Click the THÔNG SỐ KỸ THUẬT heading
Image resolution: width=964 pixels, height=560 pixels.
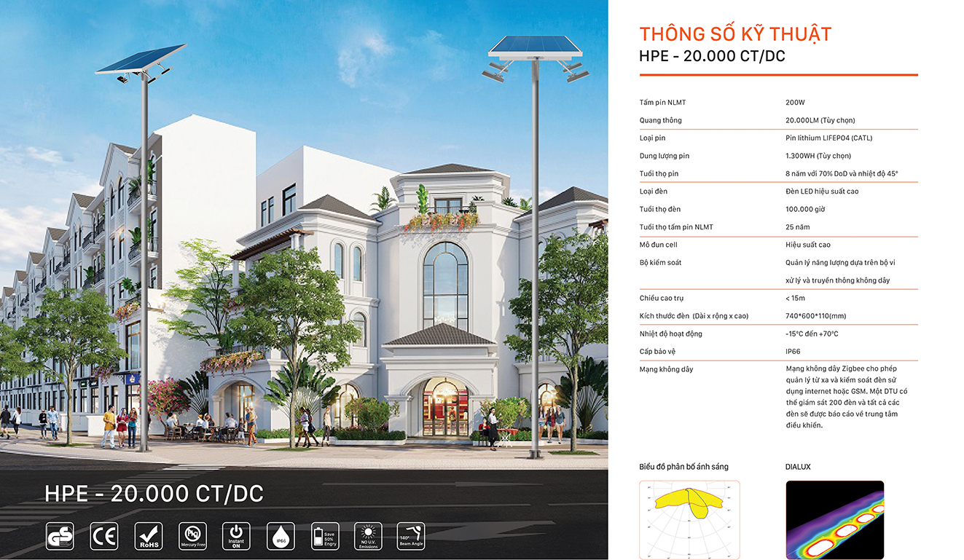tap(735, 34)
